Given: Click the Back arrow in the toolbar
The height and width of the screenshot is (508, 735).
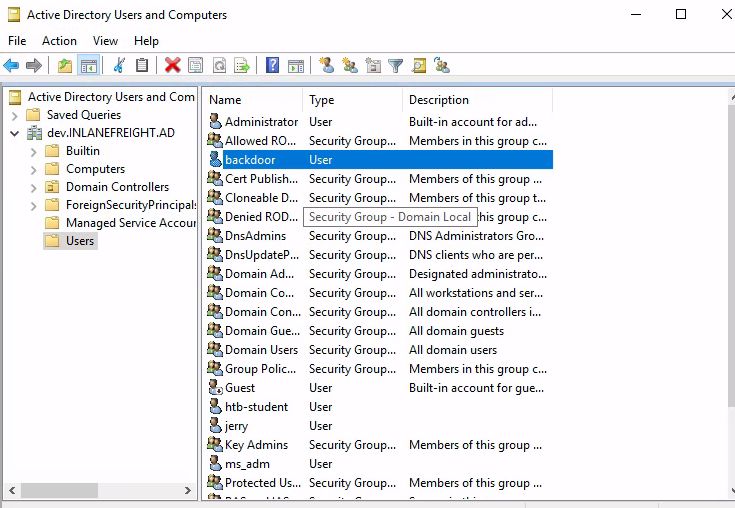Looking at the screenshot, I should coord(12,66).
